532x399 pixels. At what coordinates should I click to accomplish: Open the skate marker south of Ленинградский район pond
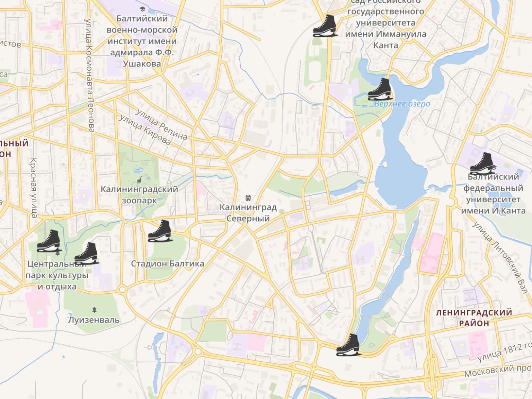pyautogui.click(x=348, y=345)
